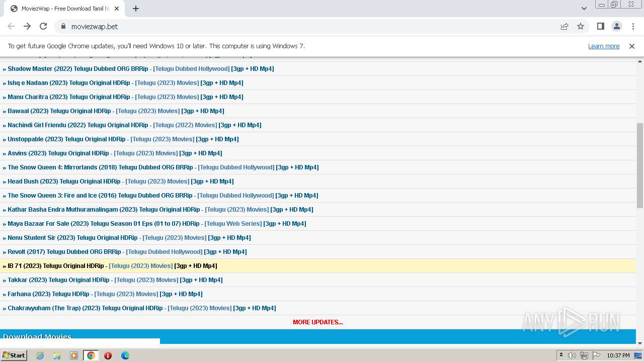Go back to the previous page

pyautogui.click(x=11, y=26)
